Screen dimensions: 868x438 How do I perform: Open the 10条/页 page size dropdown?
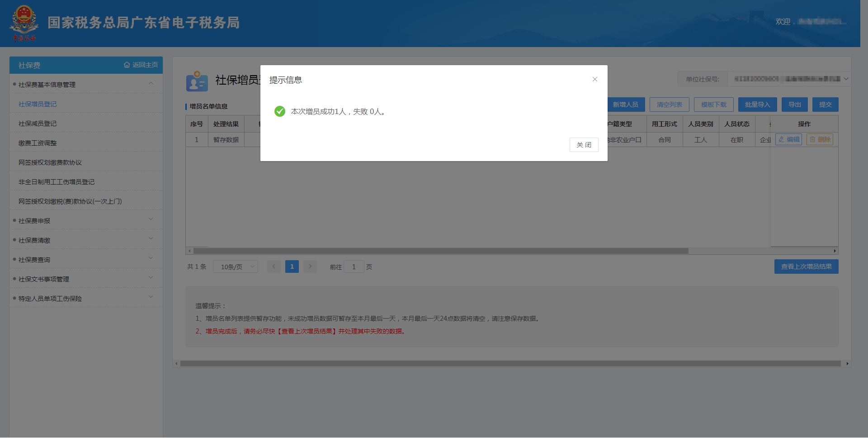pyautogui.click(x=235, y=267)
